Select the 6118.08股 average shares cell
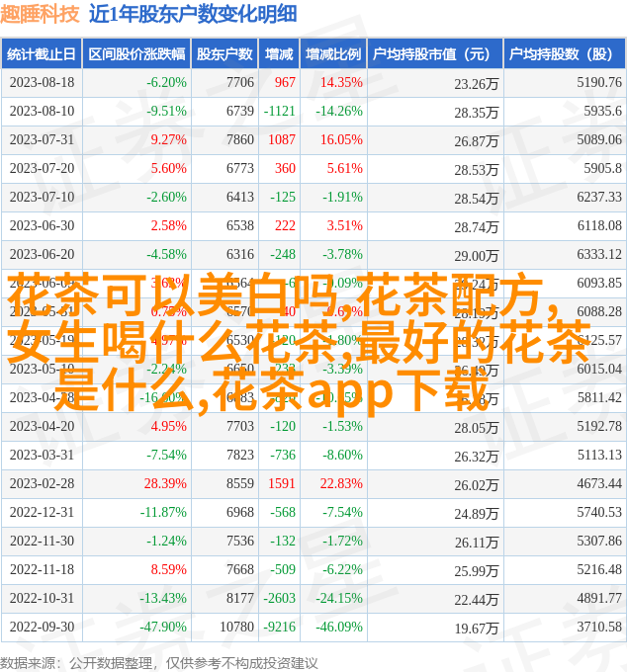627x672 pixels. coord(599,226)
